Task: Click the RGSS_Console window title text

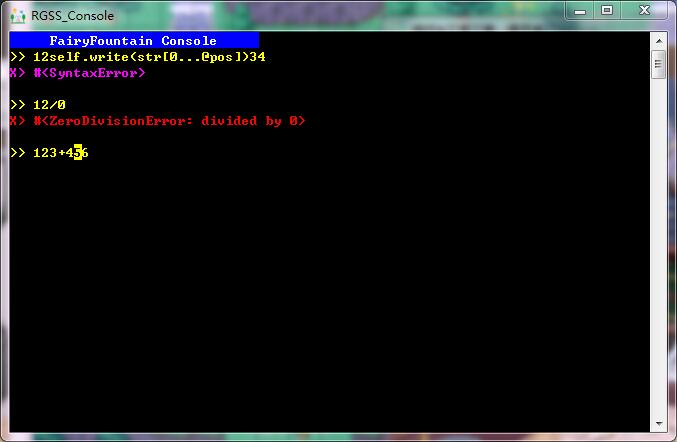Action: pos(73,16)
